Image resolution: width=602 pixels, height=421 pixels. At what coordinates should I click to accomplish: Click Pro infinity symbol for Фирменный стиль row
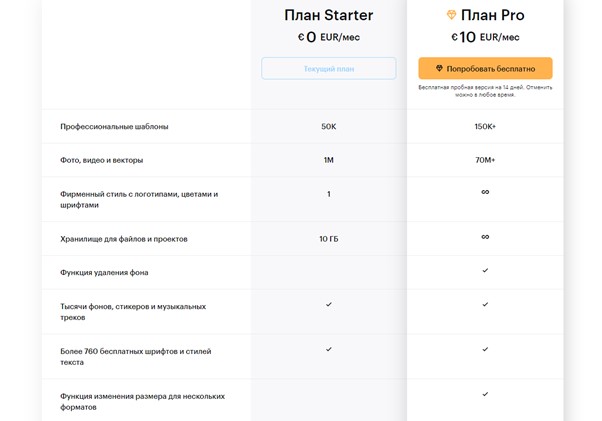pyautogui.click(x=485, y=192)
